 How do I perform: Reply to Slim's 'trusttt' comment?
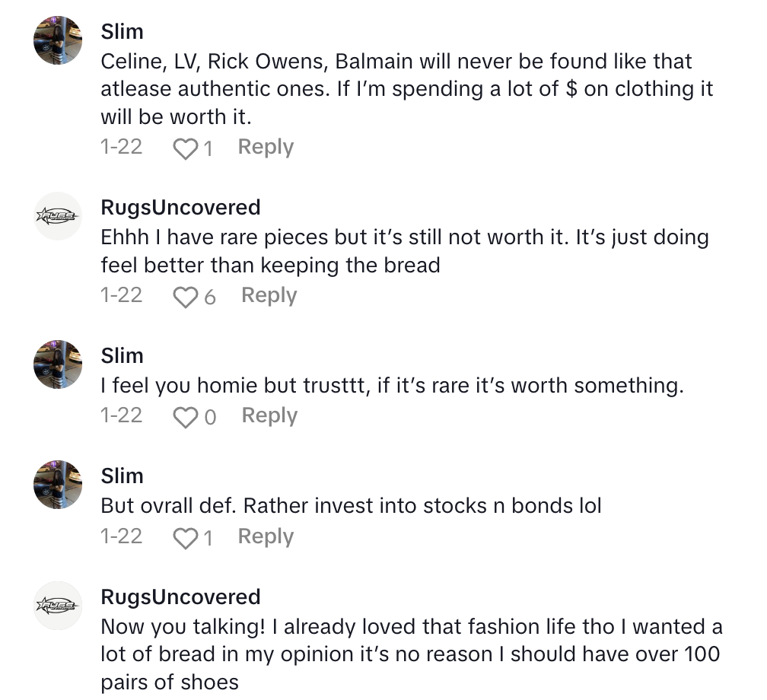269,416
